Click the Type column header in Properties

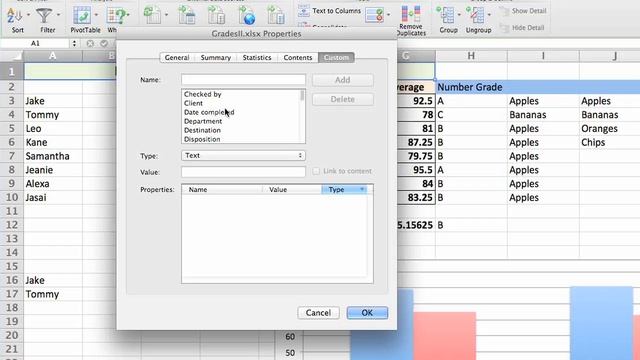coord(344,189)
